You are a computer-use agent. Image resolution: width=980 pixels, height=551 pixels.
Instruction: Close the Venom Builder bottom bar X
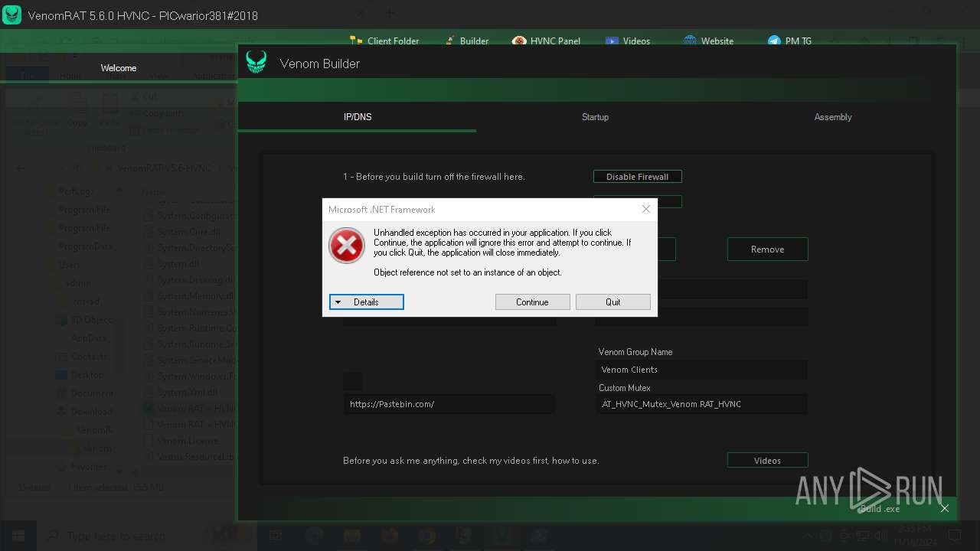[x=944, y=508]
